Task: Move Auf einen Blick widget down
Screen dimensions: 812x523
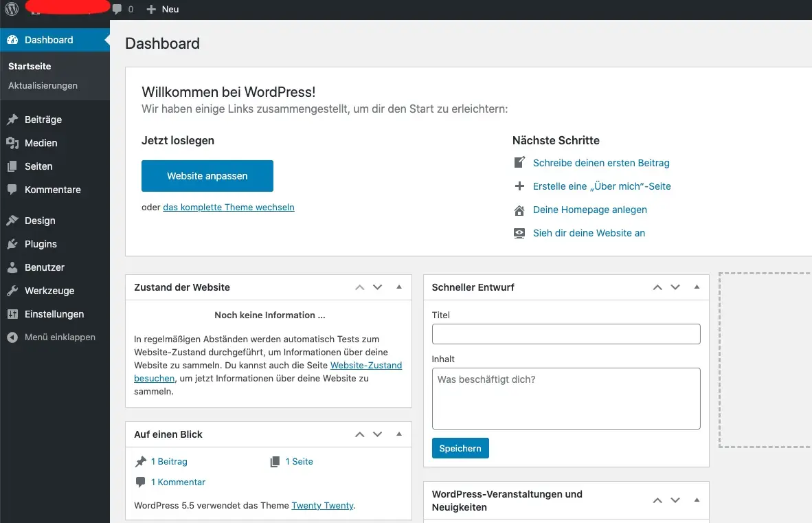Action: [378, 434]
